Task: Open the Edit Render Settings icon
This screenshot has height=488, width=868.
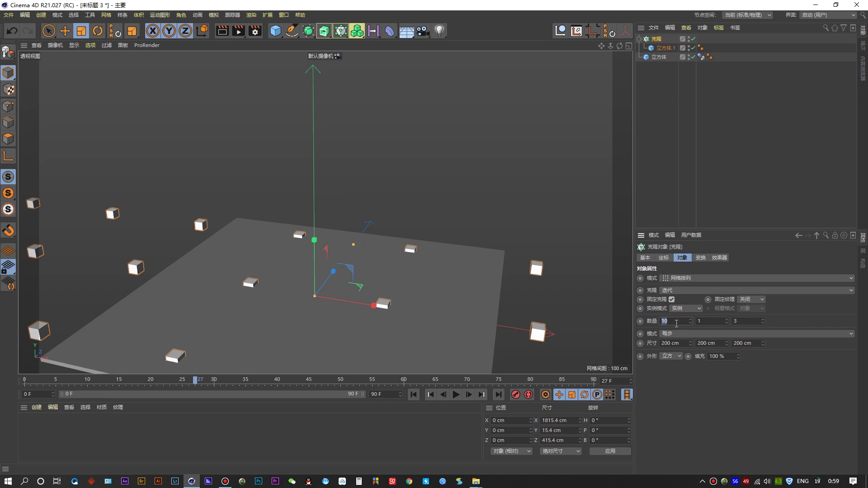Action: click(x=255, y=31)
